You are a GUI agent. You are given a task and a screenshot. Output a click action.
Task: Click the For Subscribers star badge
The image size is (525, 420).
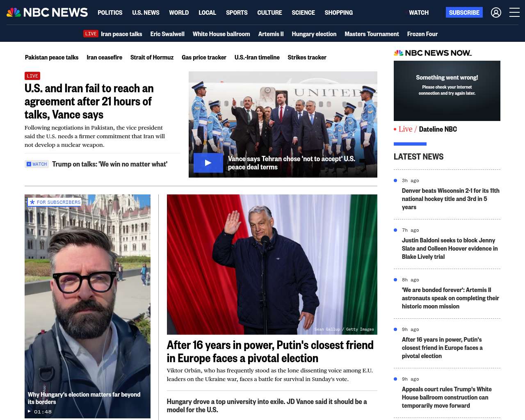click(55, 202)
